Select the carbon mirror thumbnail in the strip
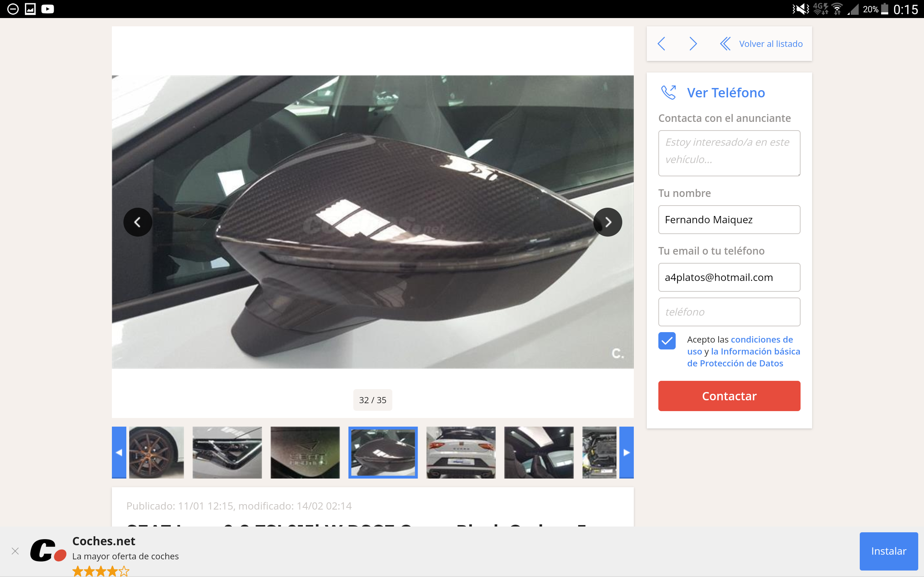This screenshot has height=577, width=924. [383, 452]
